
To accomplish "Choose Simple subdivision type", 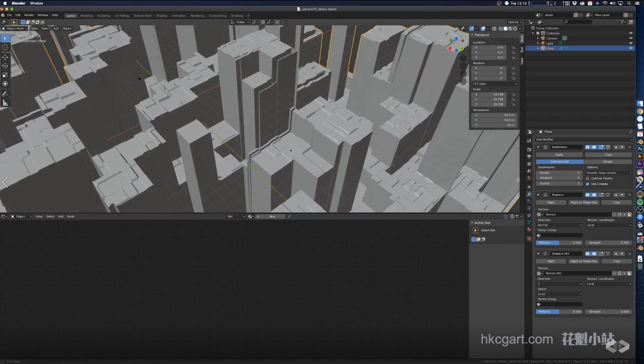I will [x=608, y=162].
